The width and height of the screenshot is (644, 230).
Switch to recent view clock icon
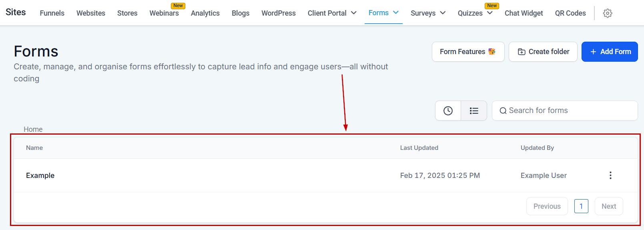[x=448, y=111]
